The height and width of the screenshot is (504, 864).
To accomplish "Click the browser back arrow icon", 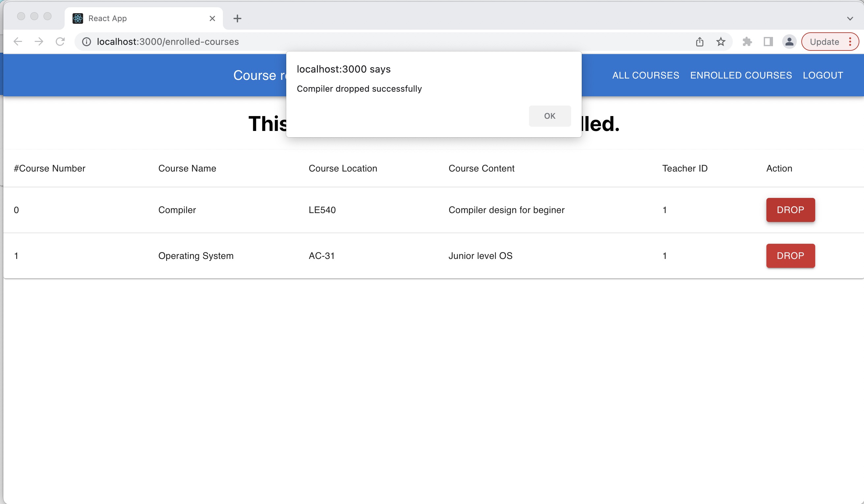I will [x=18, y=42].
